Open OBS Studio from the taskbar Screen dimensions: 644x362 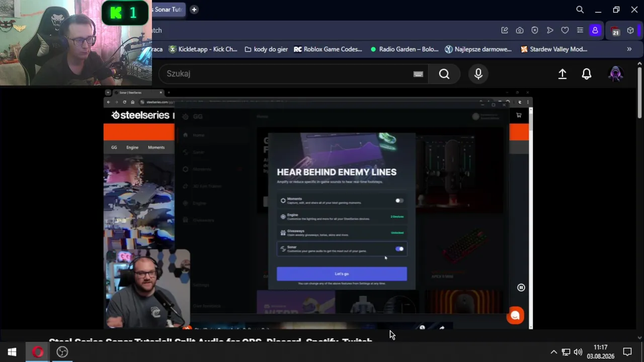(62, 352)
